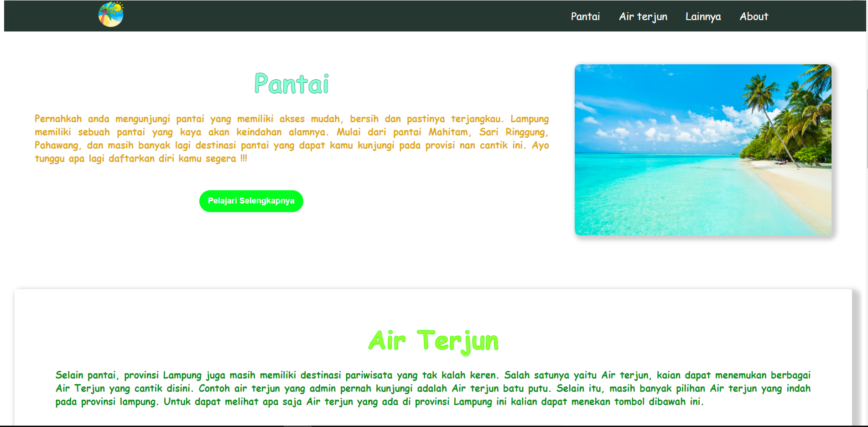Screen dimensions: 868x427
Task: Select the word Lampung in the Pantai text
Action: click(x=530, y=119)
